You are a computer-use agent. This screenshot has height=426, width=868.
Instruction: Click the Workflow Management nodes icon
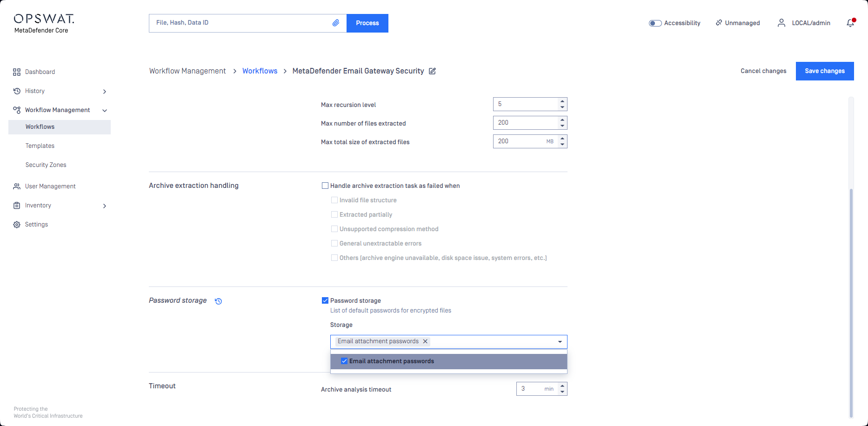coord(17,110)
